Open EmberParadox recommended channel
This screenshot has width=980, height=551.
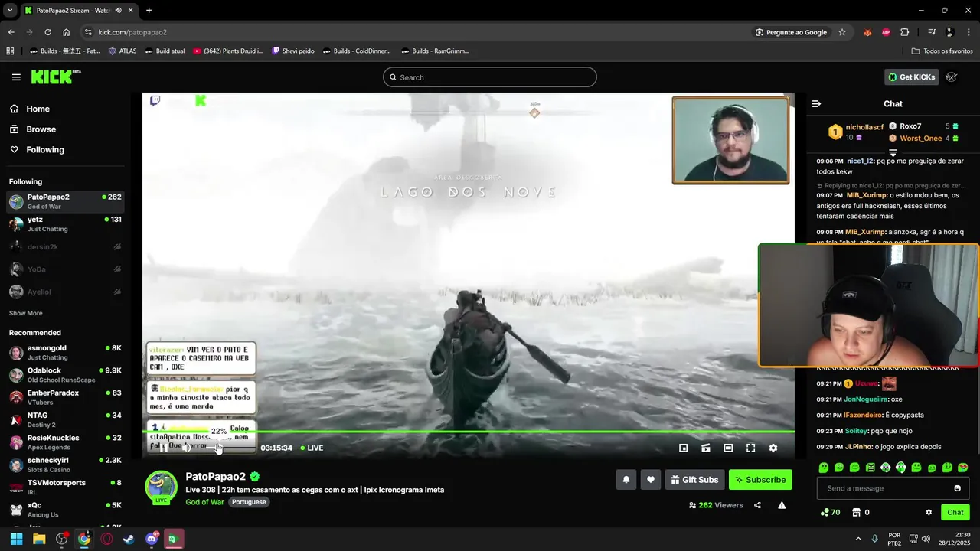click(65, 397)
